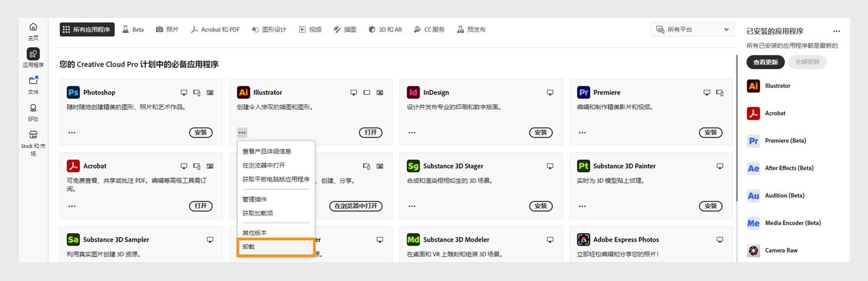Switch to the 预发布 tab

click(471, 29)
